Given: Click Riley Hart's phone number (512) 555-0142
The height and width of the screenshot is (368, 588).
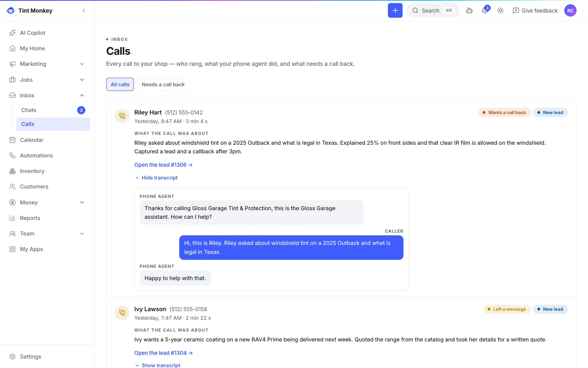Looking at the screenshot, I should coord(184,112).
